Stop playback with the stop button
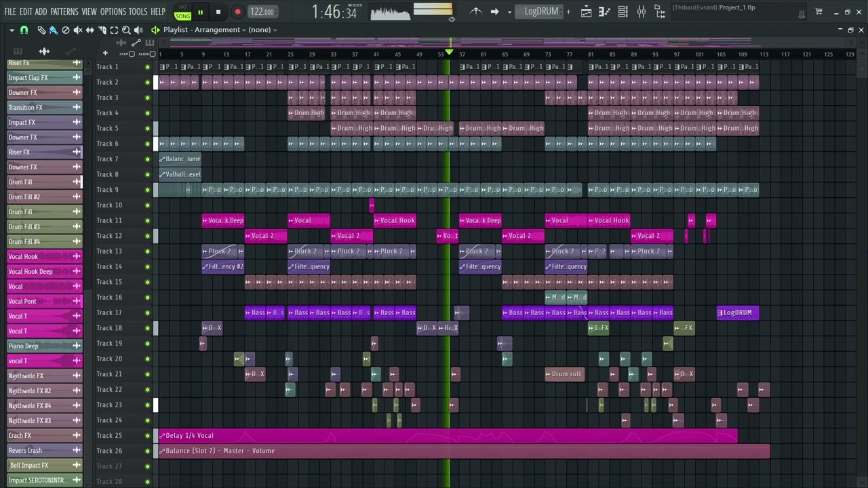This screenshot has width=868, height=488. [218, 12]
